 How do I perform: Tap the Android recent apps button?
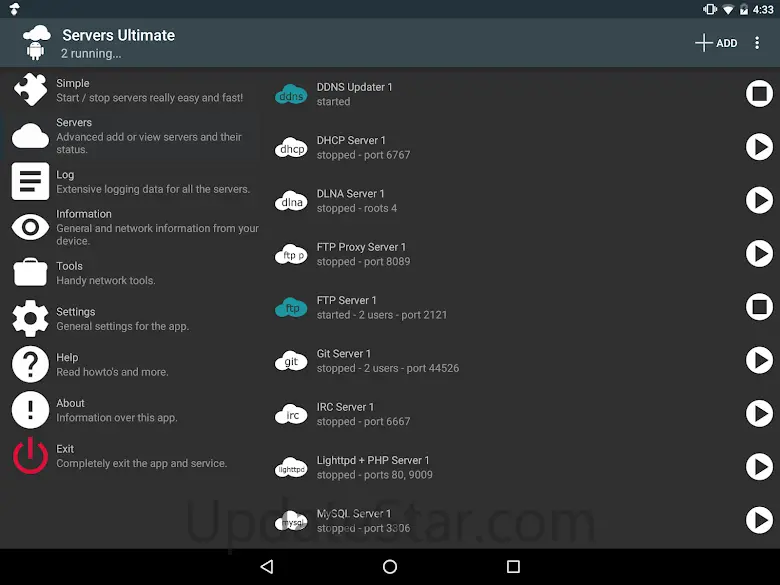513,567
